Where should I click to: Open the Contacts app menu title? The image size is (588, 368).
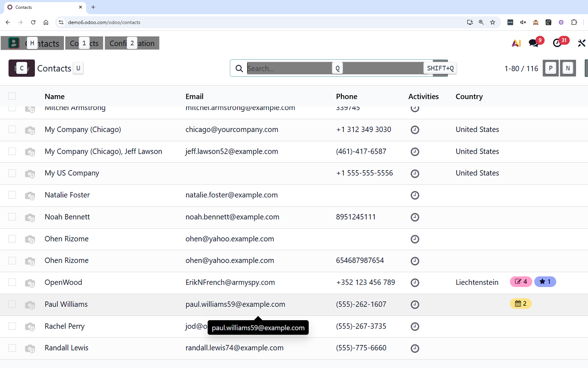[x=42, y=43]
